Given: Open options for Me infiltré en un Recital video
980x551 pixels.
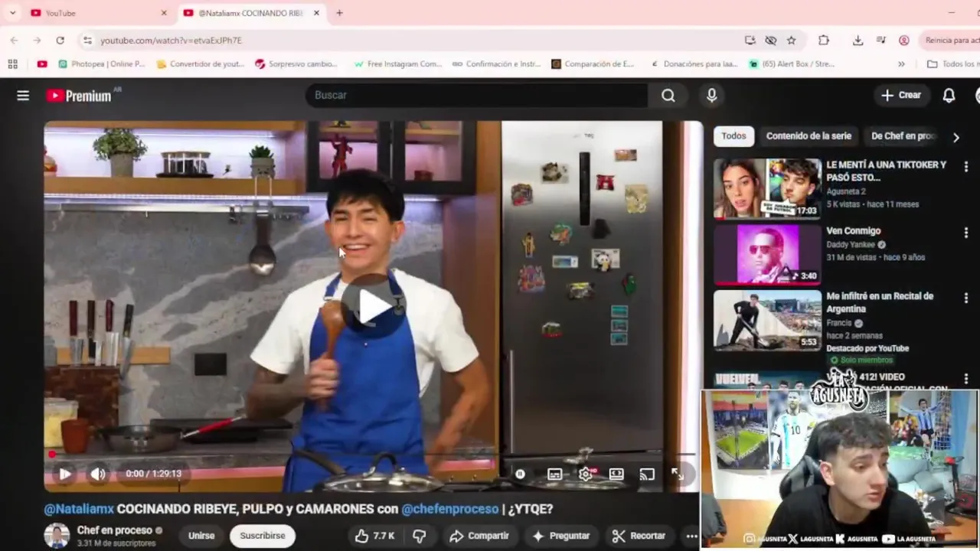Looking at the screenshot, I should pos(965,298).
